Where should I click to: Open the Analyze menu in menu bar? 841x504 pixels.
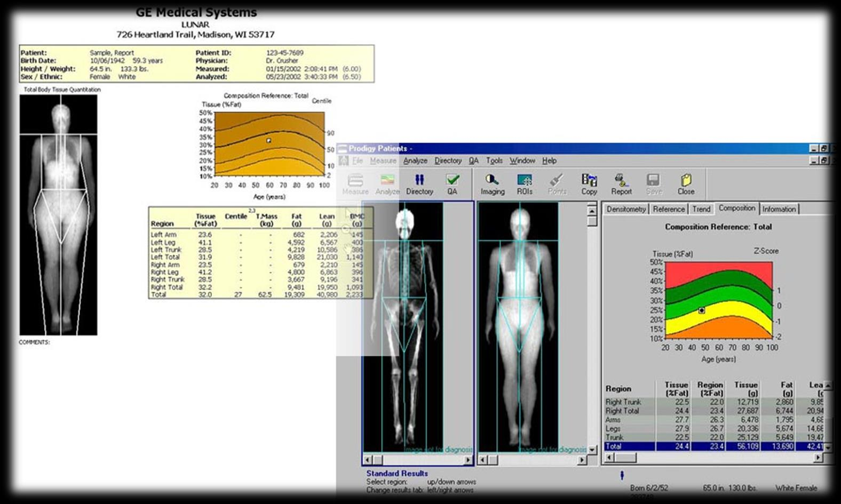415,161
